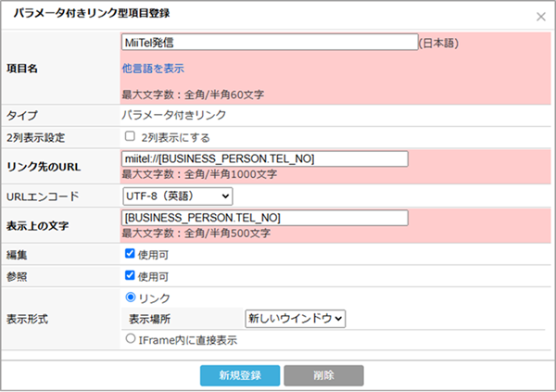Click the gray 削除 button

pos(322,375)
